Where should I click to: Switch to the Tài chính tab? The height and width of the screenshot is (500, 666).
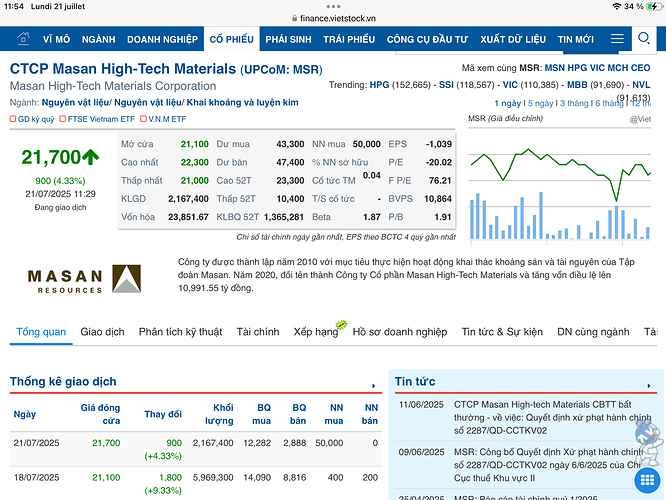pos(258,332)
